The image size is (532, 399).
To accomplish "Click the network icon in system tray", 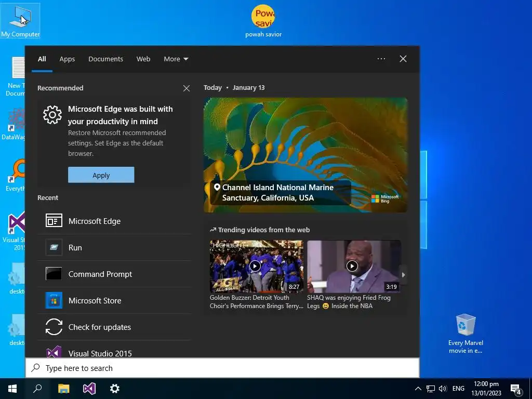I will [x=431, y=389].
